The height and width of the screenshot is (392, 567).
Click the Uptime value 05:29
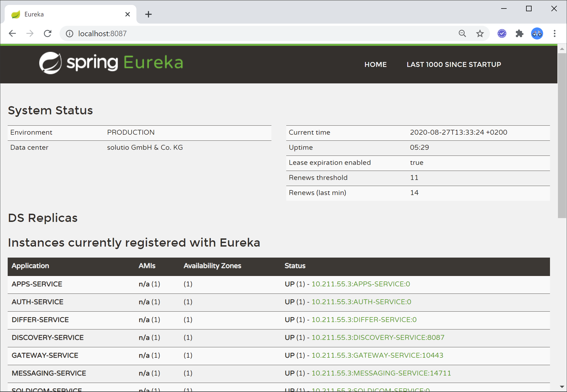click(419, 147)
